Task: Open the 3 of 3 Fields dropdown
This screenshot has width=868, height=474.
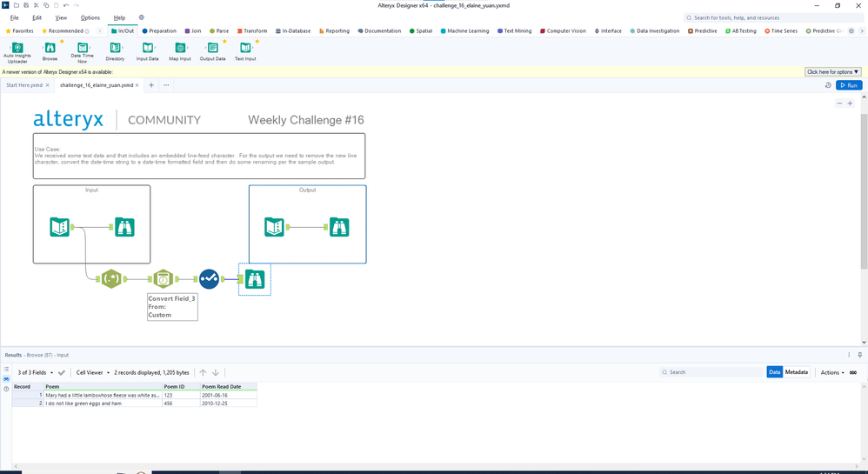Action: click(x=36, y=372)
